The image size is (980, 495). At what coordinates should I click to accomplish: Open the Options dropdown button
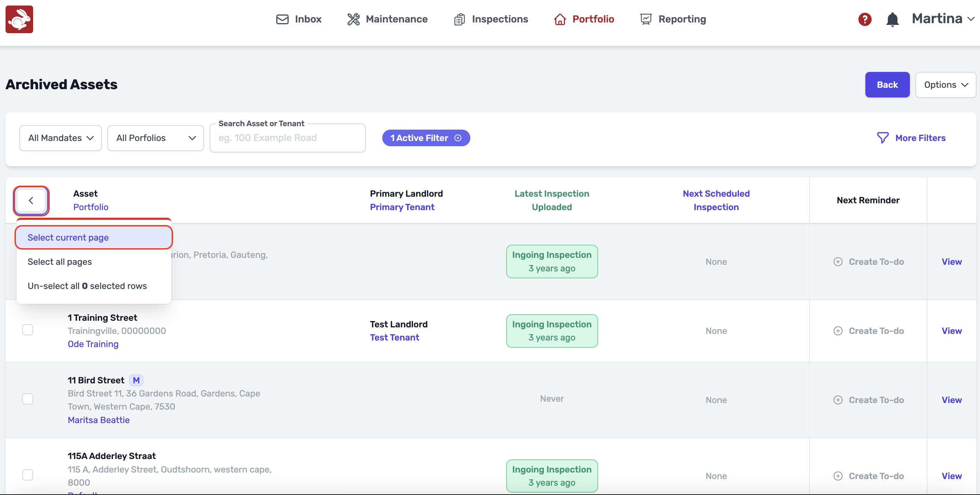tap(945, 85)
